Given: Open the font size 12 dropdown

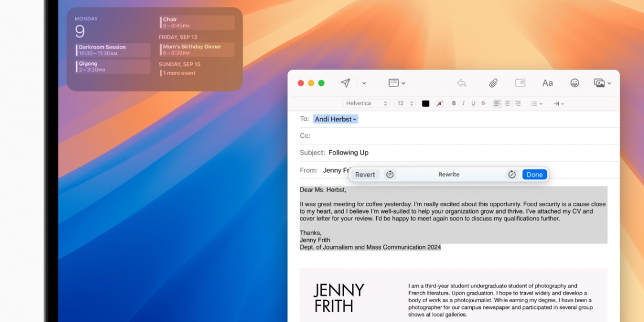Looking at the screenshot, I should (x=405, y=103).
